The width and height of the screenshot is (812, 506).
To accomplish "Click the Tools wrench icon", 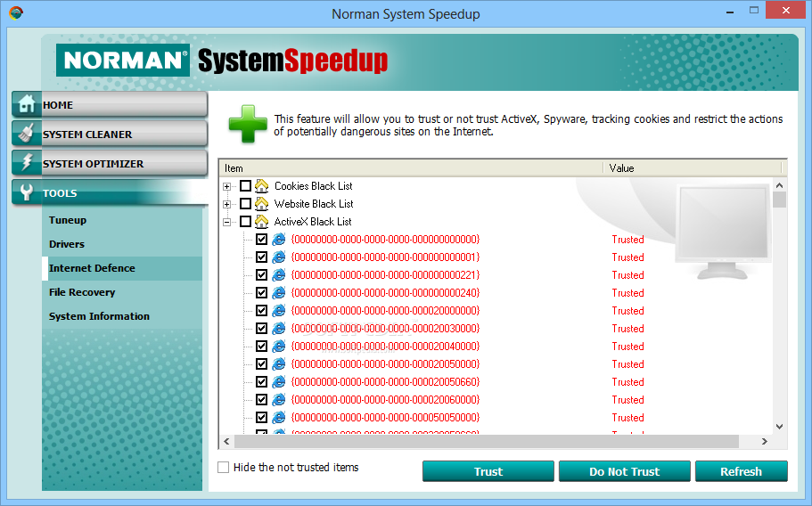I will click(26, 192).
